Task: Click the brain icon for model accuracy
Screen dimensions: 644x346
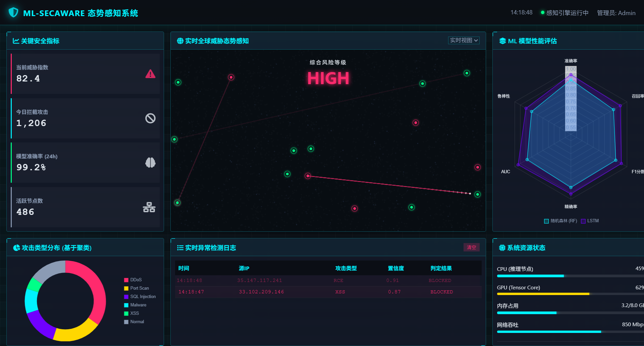Action: click(x=150, y=163)
